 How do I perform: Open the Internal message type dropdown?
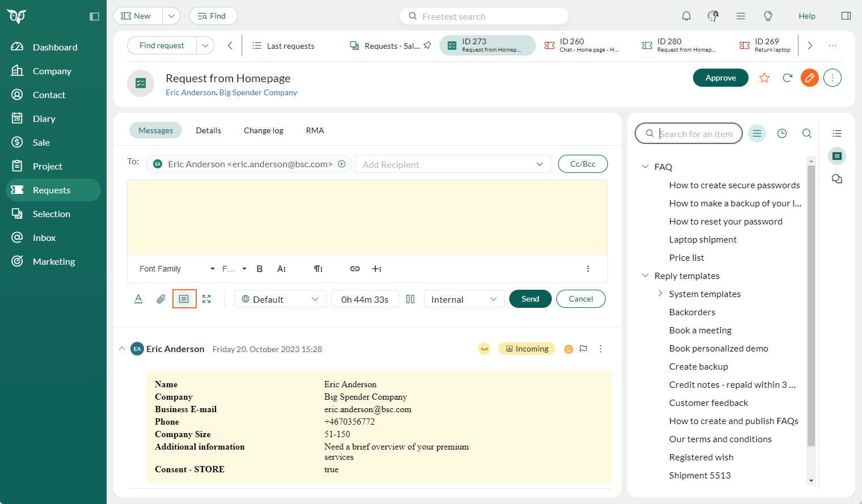point(464,299)
